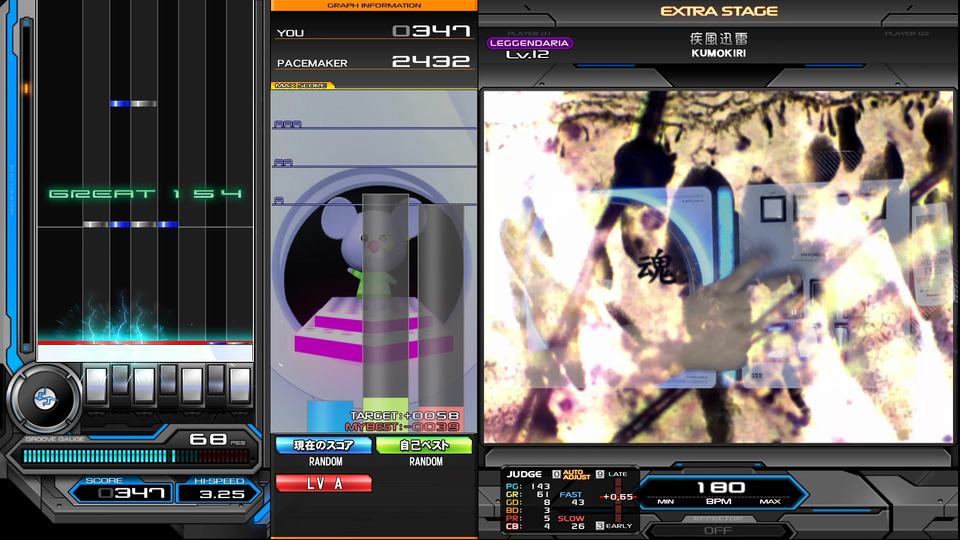Click the artist name KUMOKIRI
Image resolution: width=960 pixels, height=540 pixels.
coord(718,53)
